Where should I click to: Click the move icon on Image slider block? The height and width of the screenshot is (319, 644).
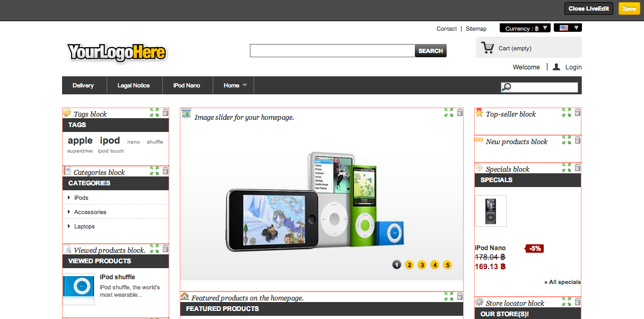[x=449, y=112]
